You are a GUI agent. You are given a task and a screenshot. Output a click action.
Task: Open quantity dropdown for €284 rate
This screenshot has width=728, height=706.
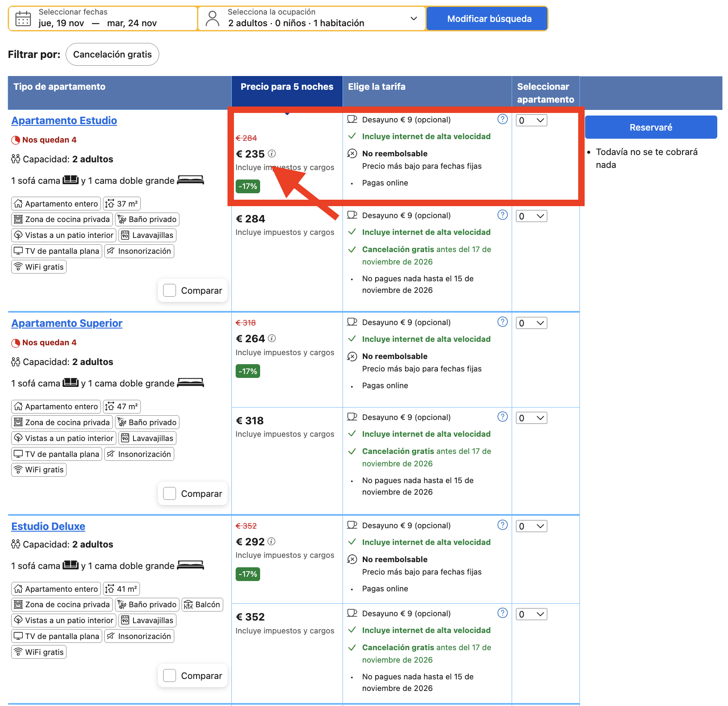click(531, 216)
